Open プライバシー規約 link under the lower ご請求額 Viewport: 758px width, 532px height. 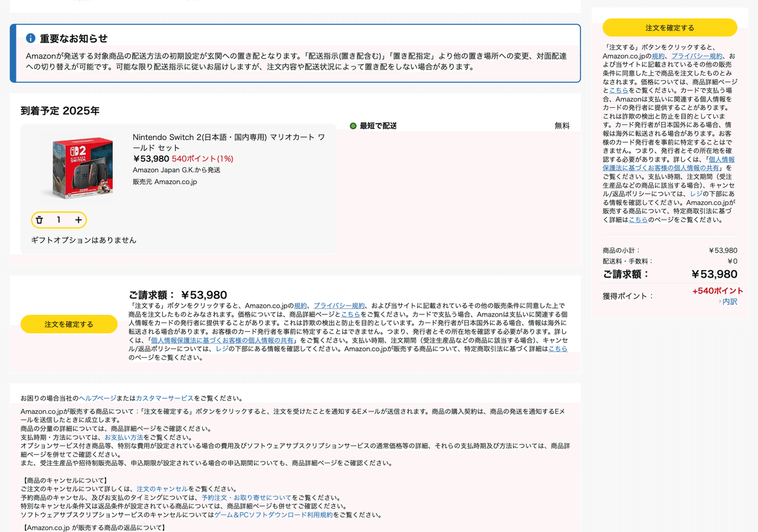[339, 305]
